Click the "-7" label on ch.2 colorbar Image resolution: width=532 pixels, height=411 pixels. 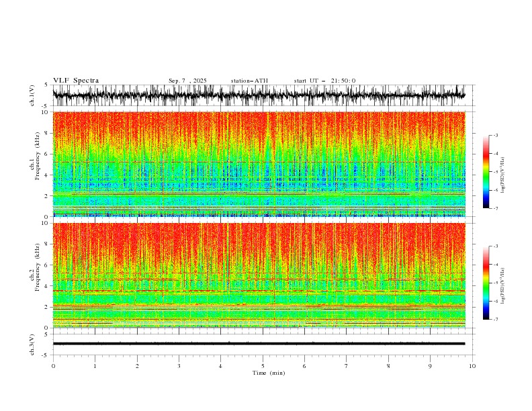click(495, 320)
